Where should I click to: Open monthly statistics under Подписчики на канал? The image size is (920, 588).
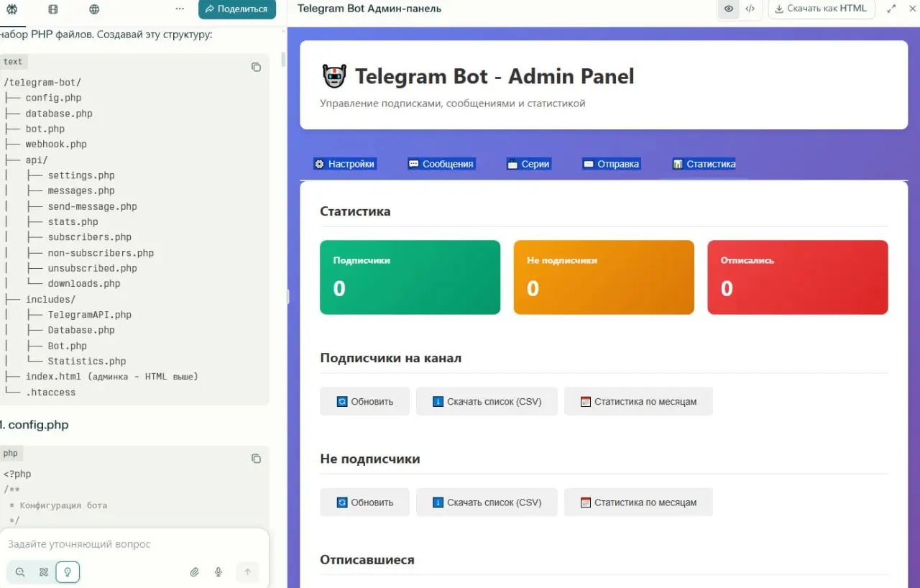coord(638,402)
